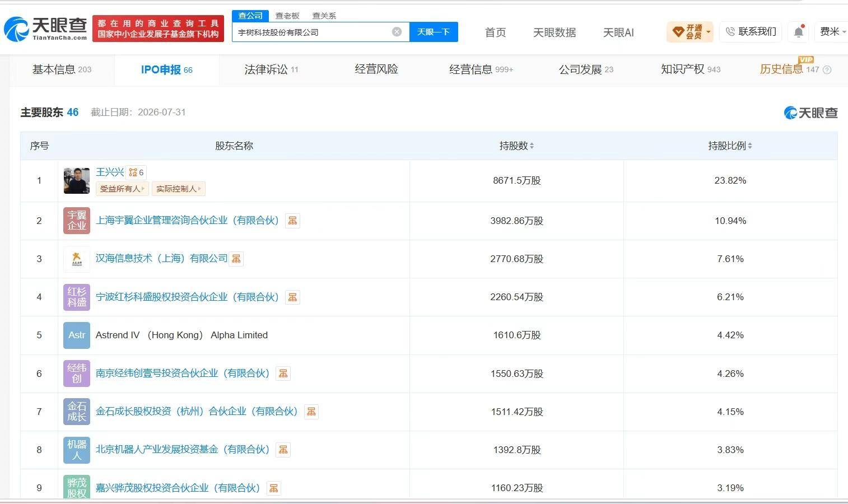Image resolution: width=848 pixels, height=504 pixels.
Task: Select the 截止日期 2026-07-31 text
Action: tap(138, 112)
